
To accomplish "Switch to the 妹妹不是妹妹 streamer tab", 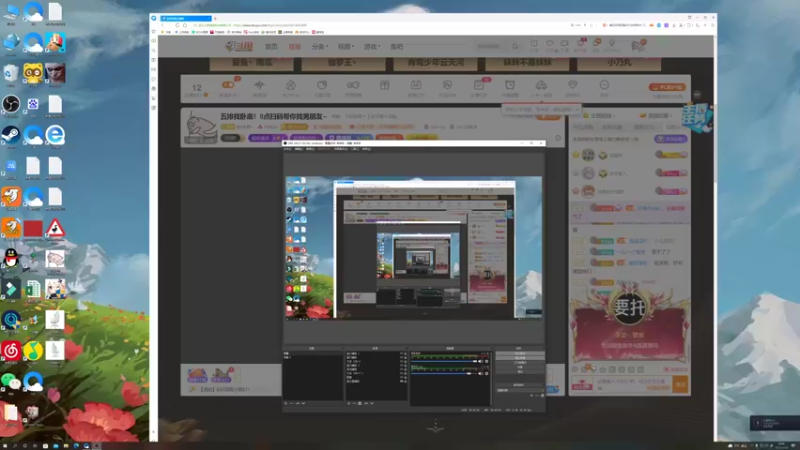I will pos(527,63).
